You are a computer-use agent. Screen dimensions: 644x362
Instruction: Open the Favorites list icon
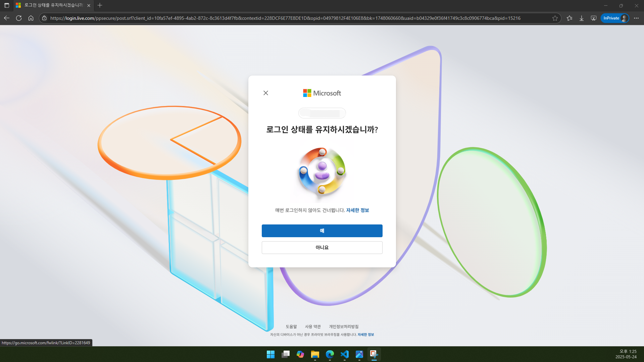coord(569,18)
